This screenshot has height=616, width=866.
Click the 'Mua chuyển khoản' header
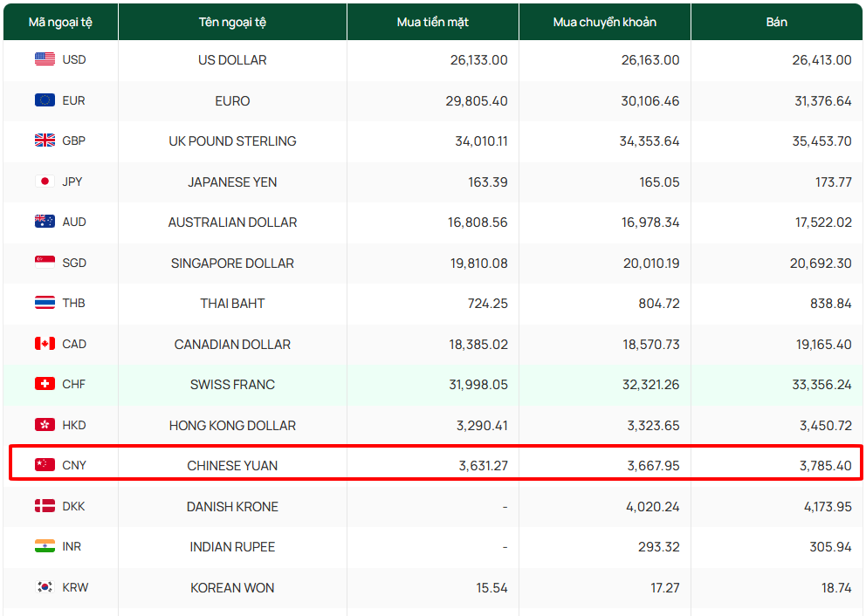(x=604, y=22)
